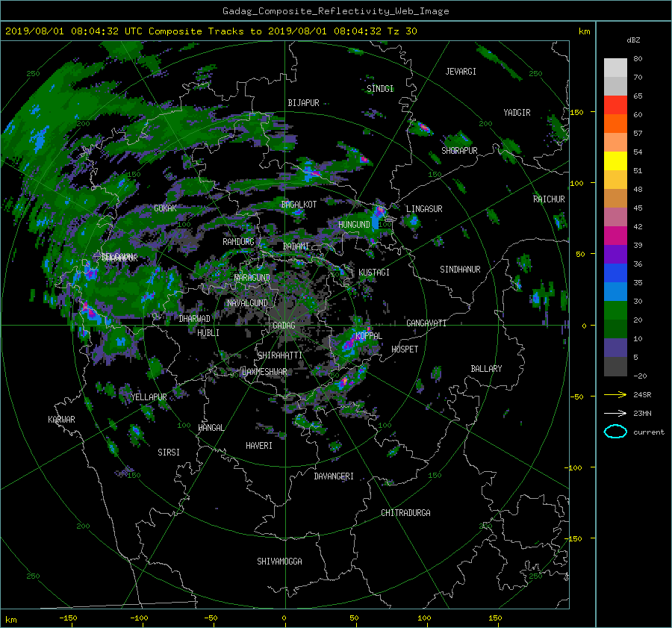672x628 pixels.
Task: Click the YELLAPUR city label
Action: (149, 397)
